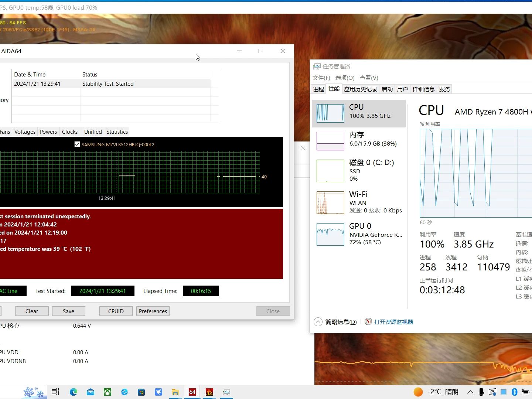Screen dimensions: 532x399
Task: Click the Status column header
Action: pos(145,74)
